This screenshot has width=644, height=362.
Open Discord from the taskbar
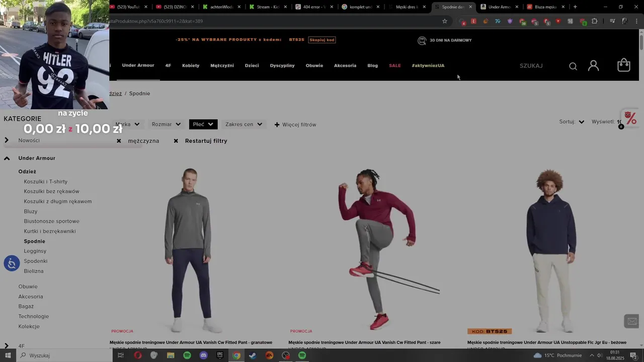tap(203, 355)
